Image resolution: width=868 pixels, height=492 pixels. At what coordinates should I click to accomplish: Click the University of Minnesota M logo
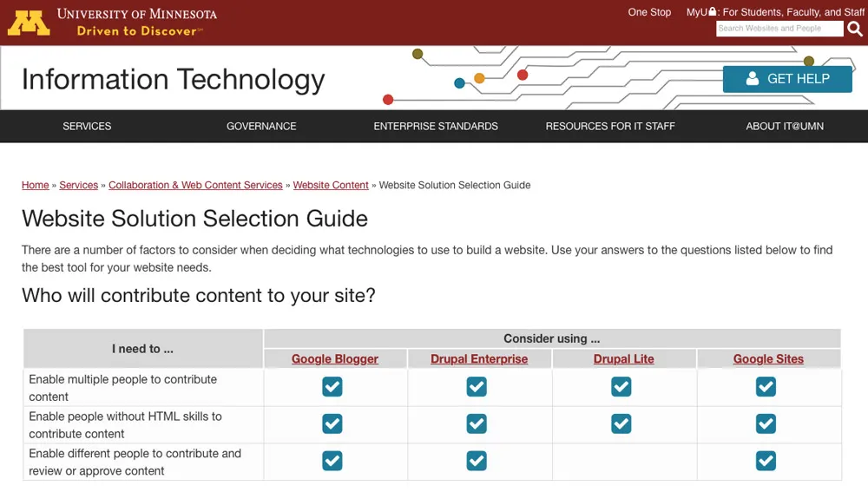pos(29,23)
